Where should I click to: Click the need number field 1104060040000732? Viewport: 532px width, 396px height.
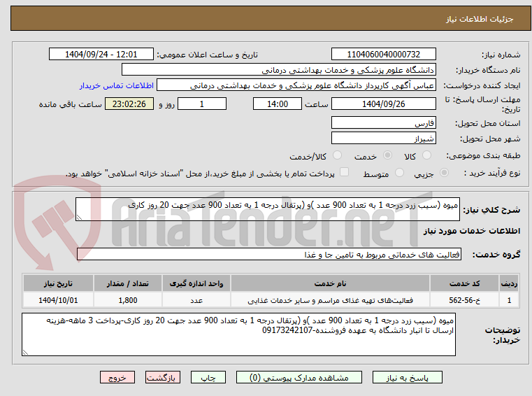coord(383,55)
